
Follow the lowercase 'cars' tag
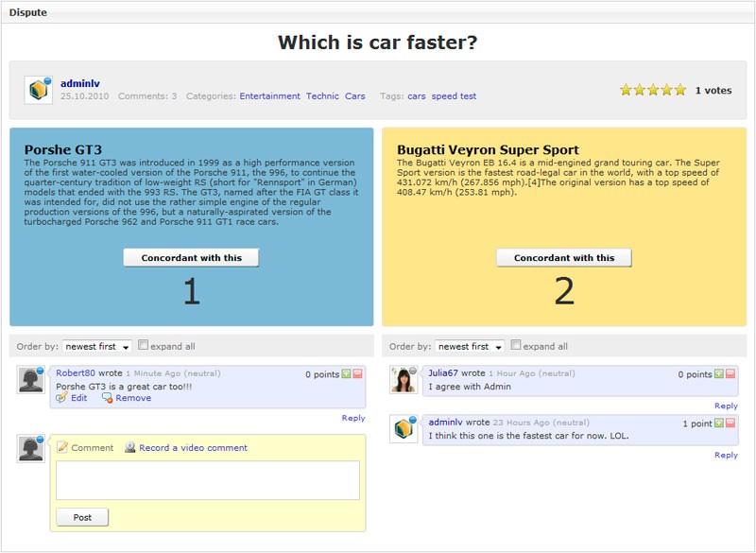click(417, 96)
